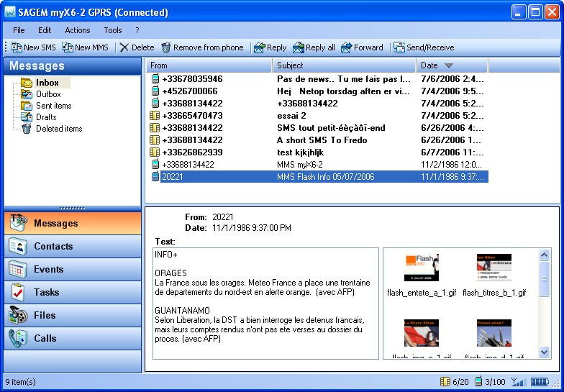Open the Tools menu
Image resolution: width=564 pixels, height=392 pixels.
coord(113,30)
